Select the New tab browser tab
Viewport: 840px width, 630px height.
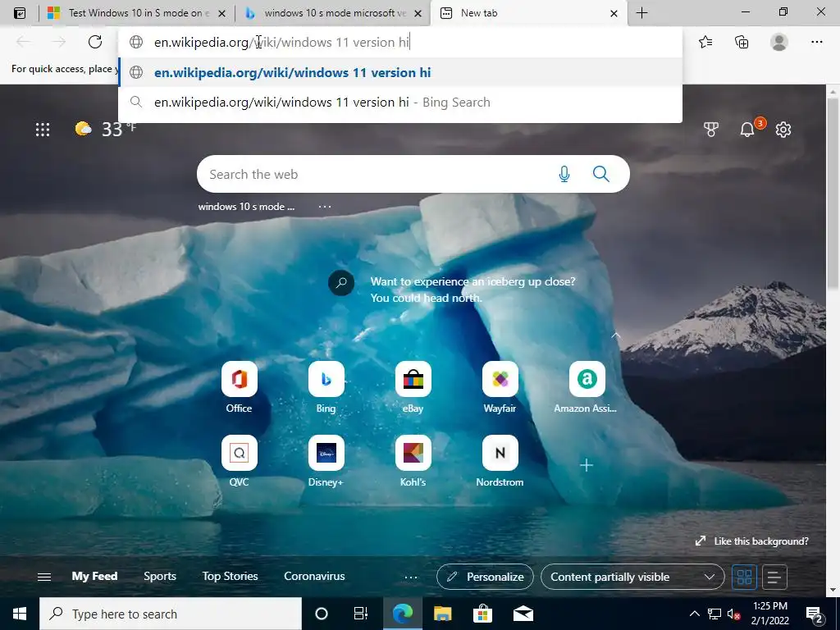click(527, 13)
